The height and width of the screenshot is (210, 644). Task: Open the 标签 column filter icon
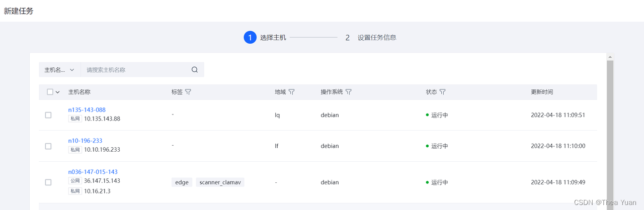coord(188,92)
